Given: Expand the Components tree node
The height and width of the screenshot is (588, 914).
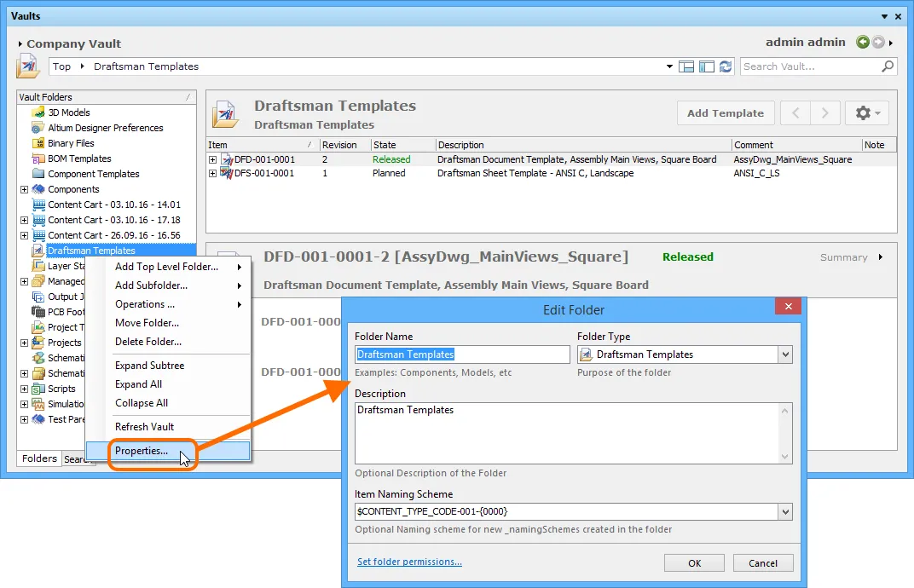Looking at the screenshot, I should 24,189.
